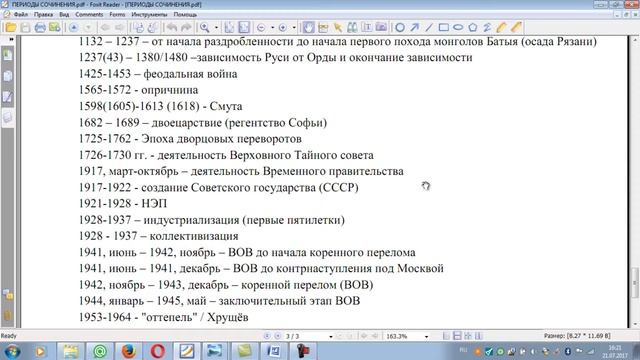This screenshot has width=640, height=360.
Task: Click the vertical scrollbar thumb
Action: pyautogui.click(x=635, y=282)
